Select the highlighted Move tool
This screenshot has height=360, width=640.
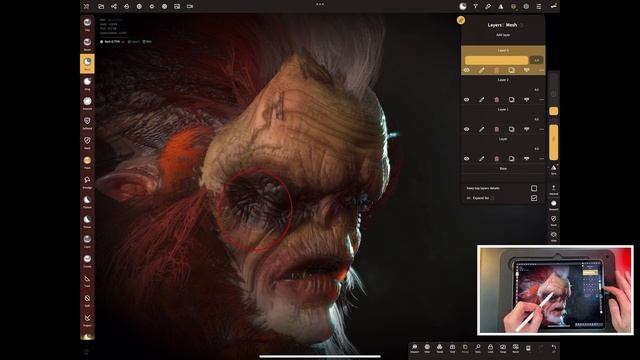point(87,64)
